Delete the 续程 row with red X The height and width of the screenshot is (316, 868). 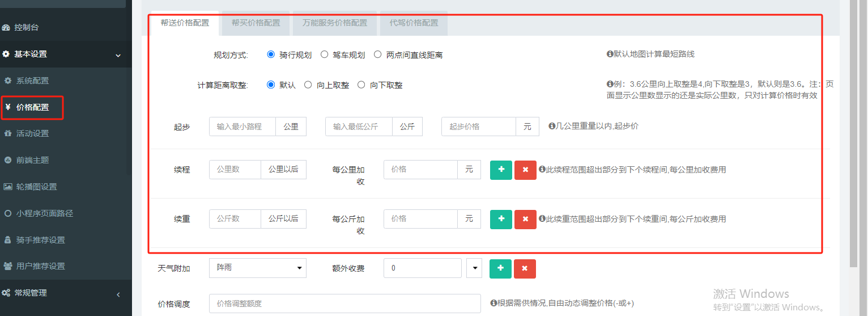pyautogui.click(x=525, y=170)
